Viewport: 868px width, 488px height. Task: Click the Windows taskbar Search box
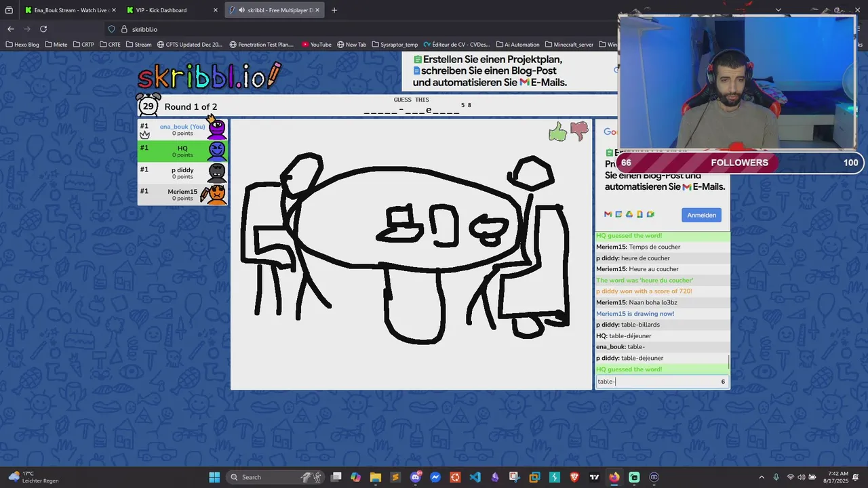[x=275, y=477]
